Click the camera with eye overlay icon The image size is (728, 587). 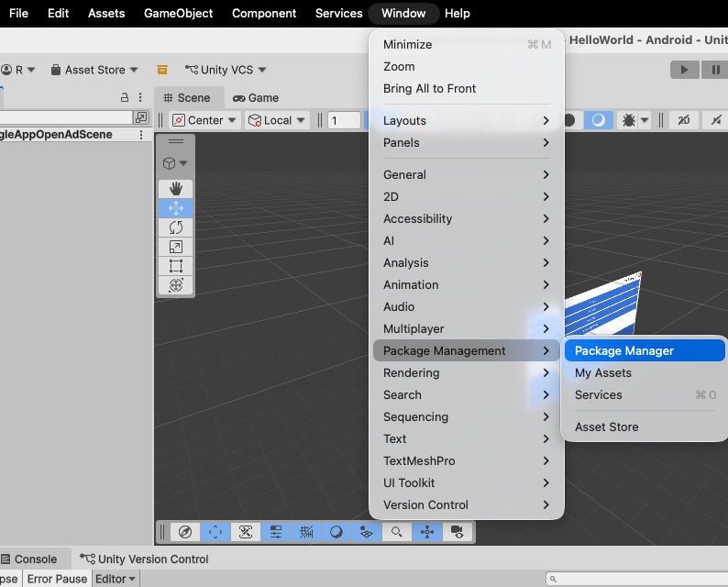pyautogui.click(x=458, y=532)
